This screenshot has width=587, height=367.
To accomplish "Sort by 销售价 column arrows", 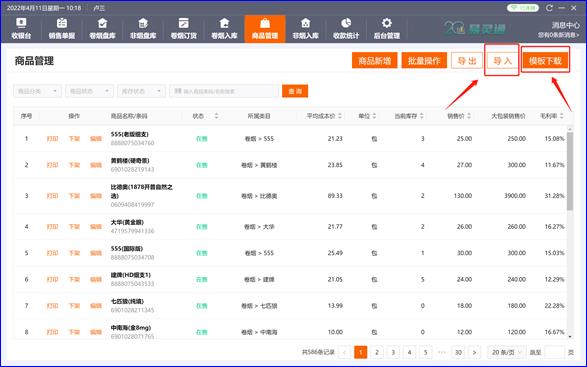I will pos(469,116).
